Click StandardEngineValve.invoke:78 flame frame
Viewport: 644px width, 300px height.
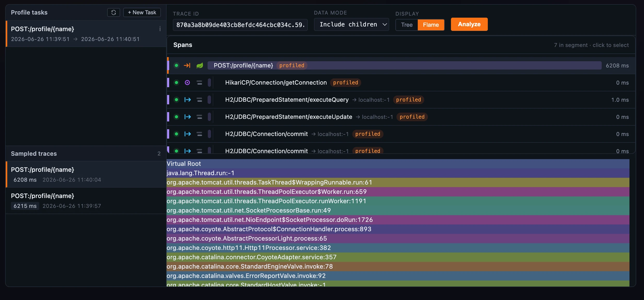(398, 267)
